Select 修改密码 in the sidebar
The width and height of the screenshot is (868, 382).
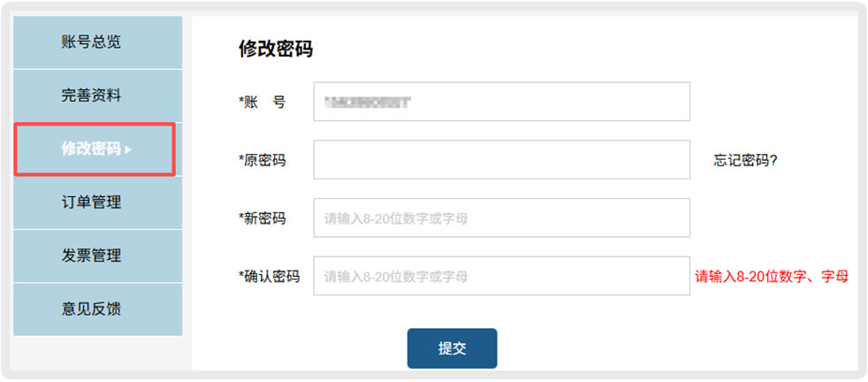coord(91,149)
